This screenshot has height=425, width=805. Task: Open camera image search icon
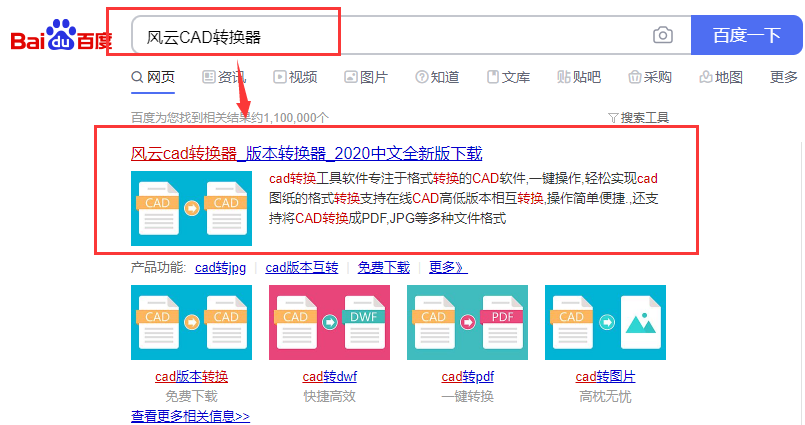(663, 35)
